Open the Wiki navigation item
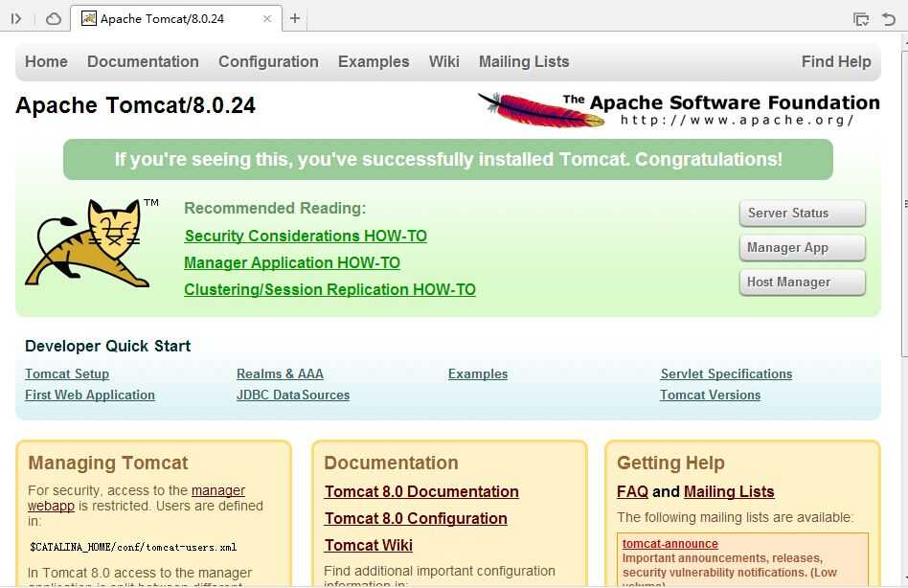908x588 pixels. click(x=444, y=62)
